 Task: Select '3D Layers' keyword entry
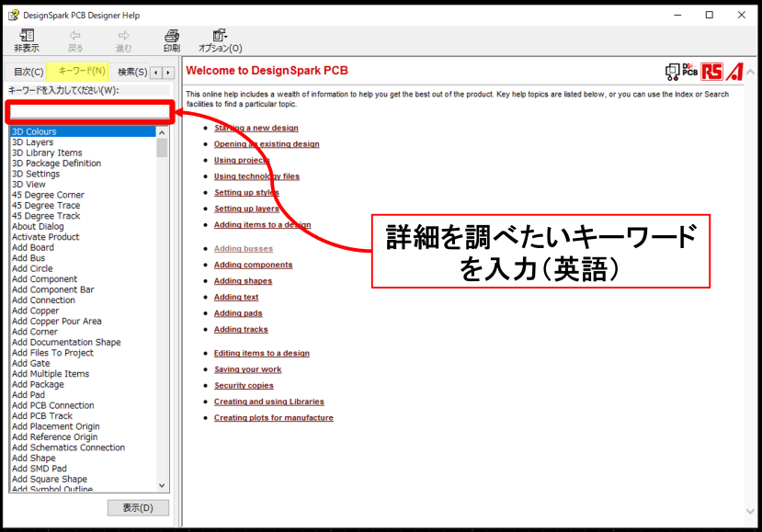[x=32, y=142]
